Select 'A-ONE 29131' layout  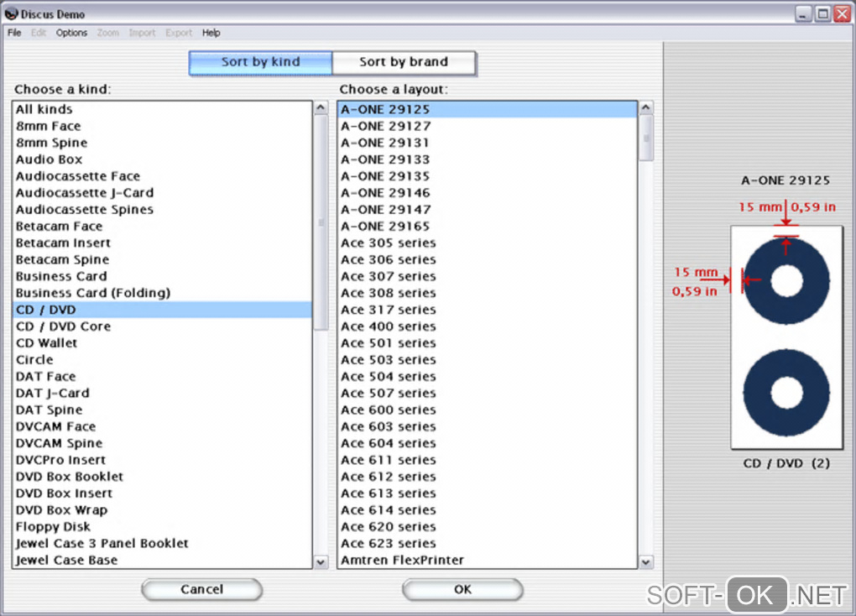click(x=488, y=143)
